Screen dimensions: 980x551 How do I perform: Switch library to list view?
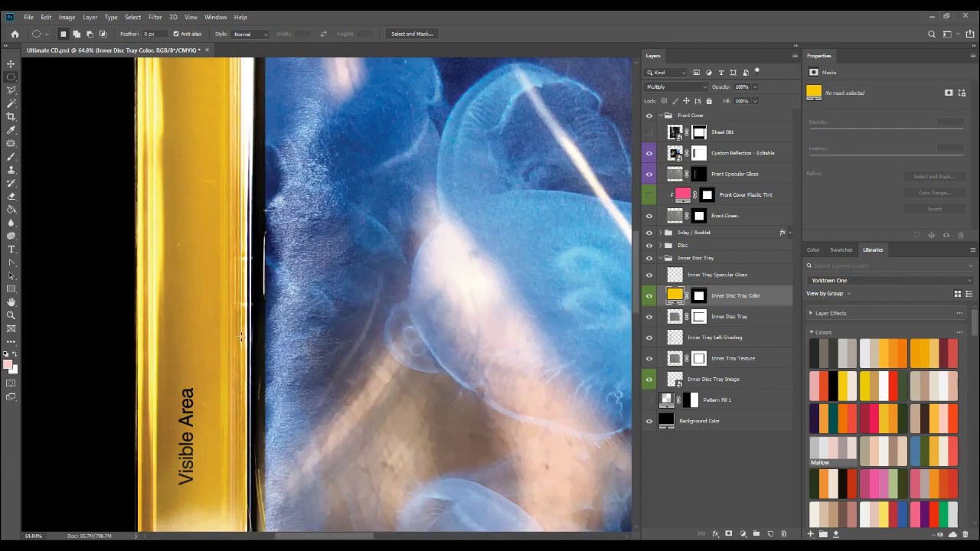coord(969,294)
